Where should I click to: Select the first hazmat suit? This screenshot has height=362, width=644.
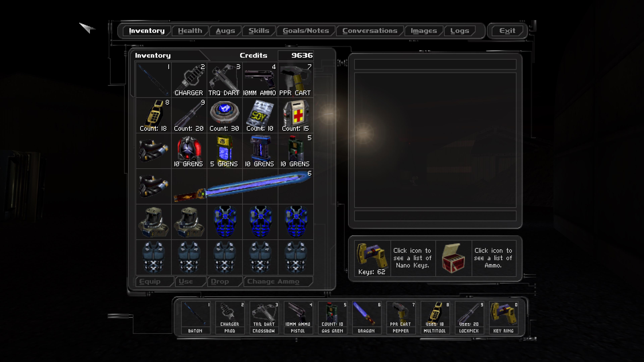[153, 222]
